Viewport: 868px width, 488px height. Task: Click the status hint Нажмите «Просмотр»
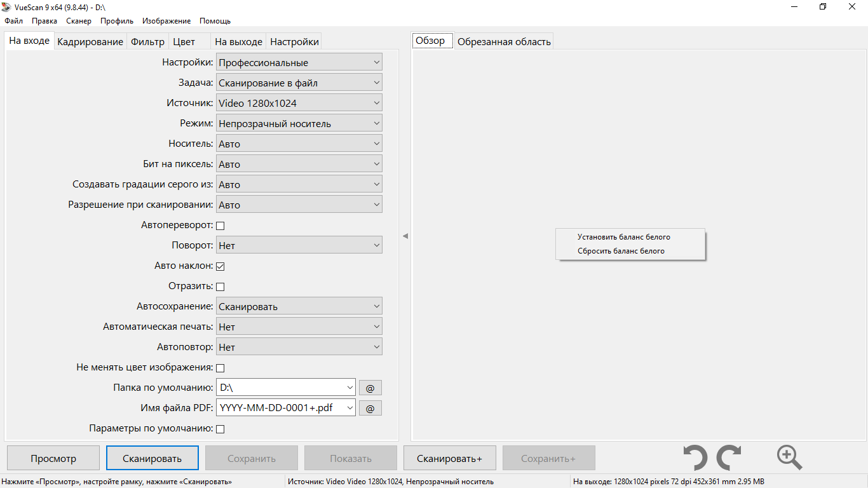pyautogui.click(x=117, y=482)
